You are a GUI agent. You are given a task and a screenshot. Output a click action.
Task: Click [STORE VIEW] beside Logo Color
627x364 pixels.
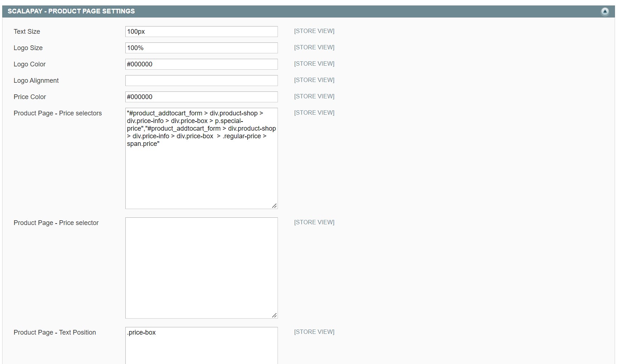tap(314, 64)
